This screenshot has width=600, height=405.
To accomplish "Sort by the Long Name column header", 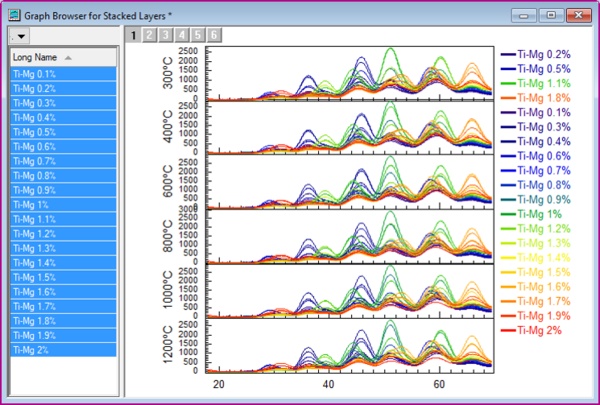I will (64, 57).
